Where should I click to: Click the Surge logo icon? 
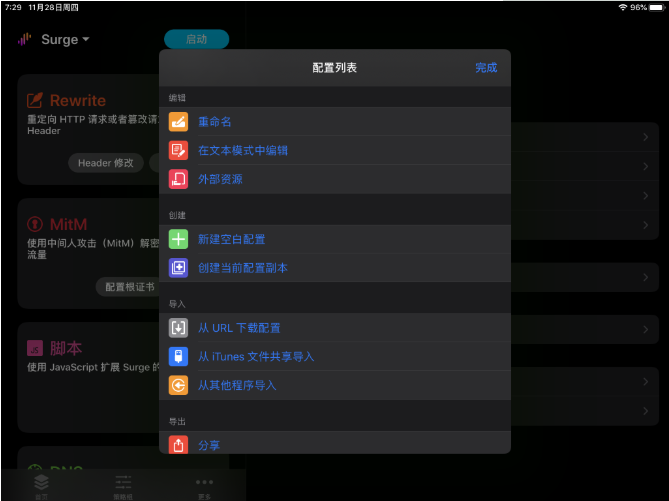tap(25, 39)
